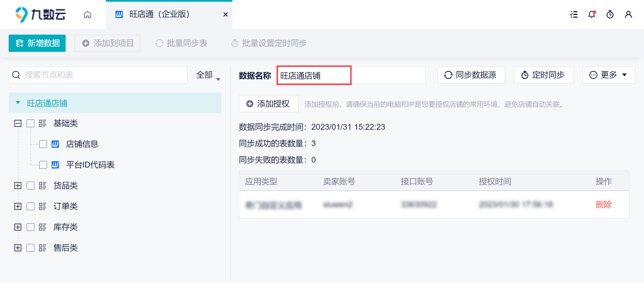Collapse the 基础类 category
Image resolution: width=644 pixels, height=283 pixels.
coord(18,123)
